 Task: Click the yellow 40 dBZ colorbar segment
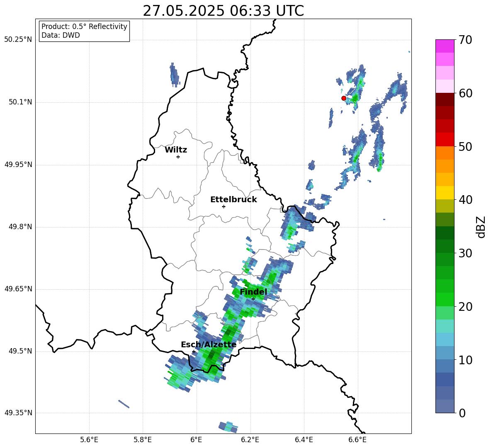pyautogui.click(x=445, y=193)
